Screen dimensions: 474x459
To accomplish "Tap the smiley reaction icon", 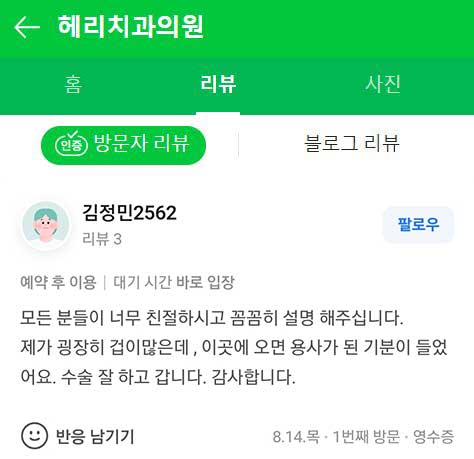I will [34, 436].
